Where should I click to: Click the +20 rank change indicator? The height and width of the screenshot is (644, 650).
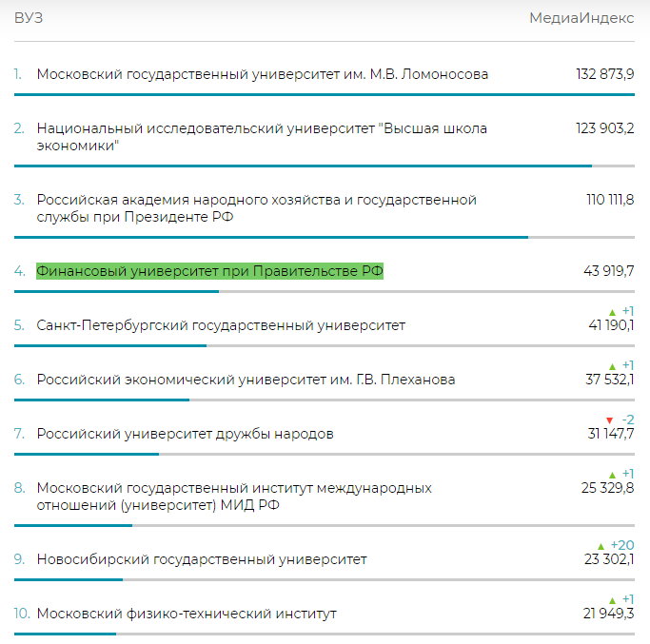622,546
